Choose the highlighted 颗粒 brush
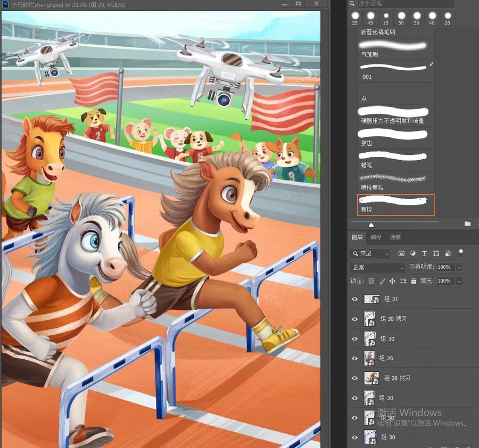Image resolution: width=479 pixels, height=448 pixels. pyautogui.click(x=395, y=205)
